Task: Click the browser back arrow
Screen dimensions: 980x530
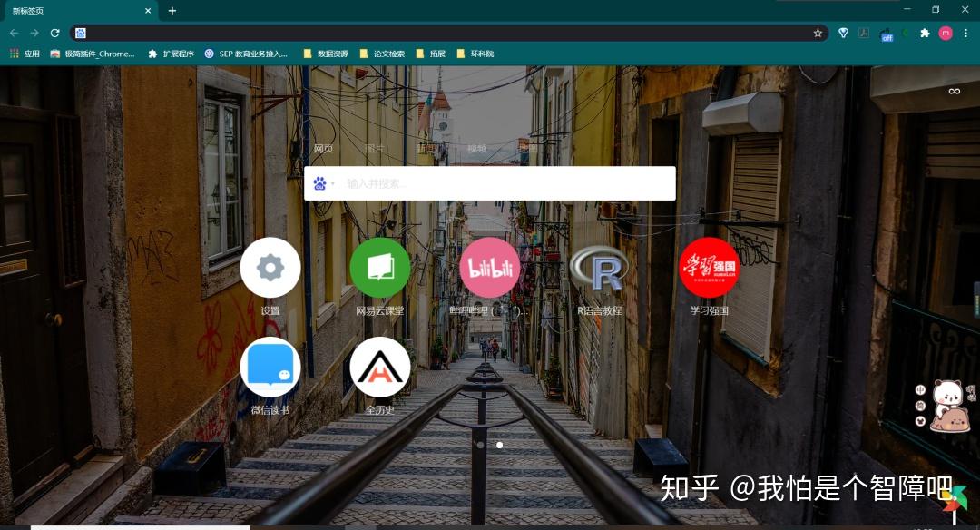Action: [14, 33]
